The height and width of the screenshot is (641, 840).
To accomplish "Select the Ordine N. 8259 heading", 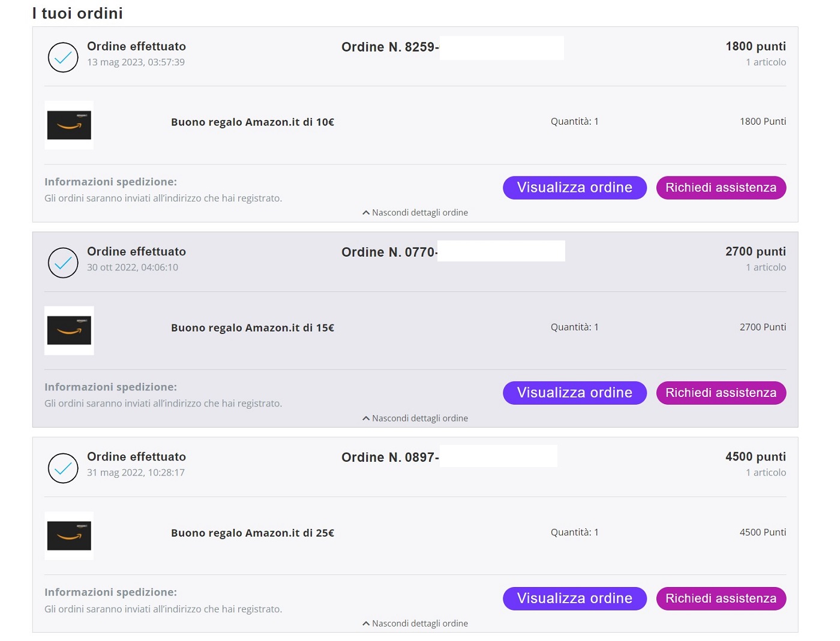I will click(390, 47).
